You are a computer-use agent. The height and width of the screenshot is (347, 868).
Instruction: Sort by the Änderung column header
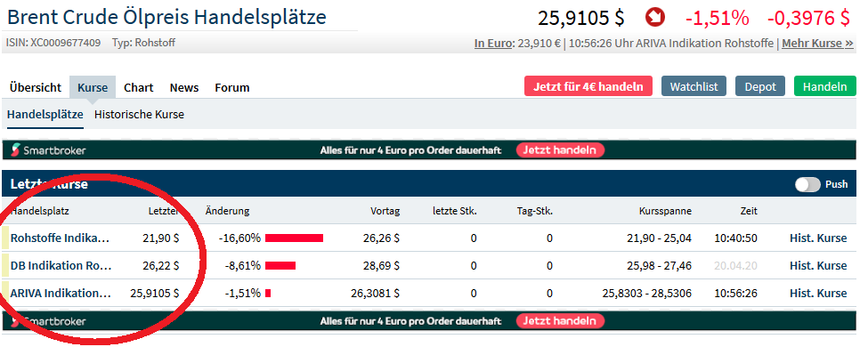click(227, 211)
